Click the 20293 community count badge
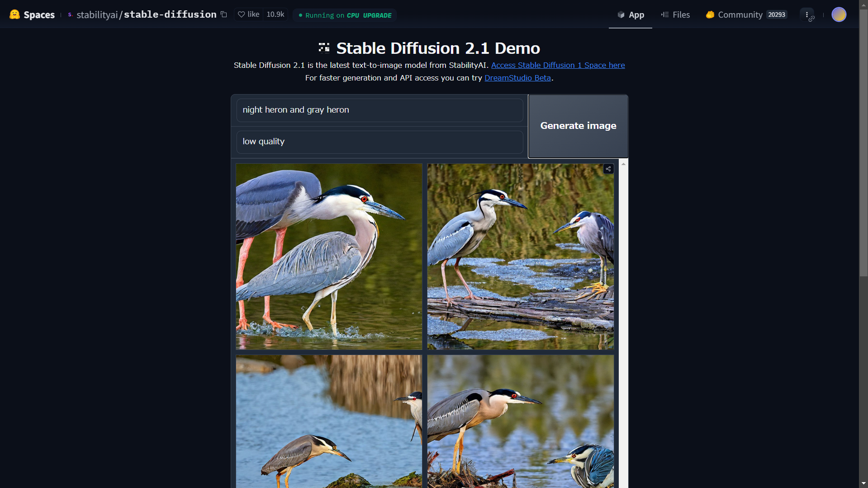The width and height of the screenshot is (868, 488). (777, 14)
